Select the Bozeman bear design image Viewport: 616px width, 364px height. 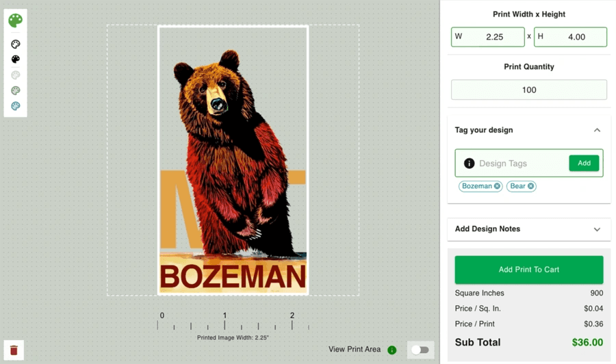(x=233, y=160)
